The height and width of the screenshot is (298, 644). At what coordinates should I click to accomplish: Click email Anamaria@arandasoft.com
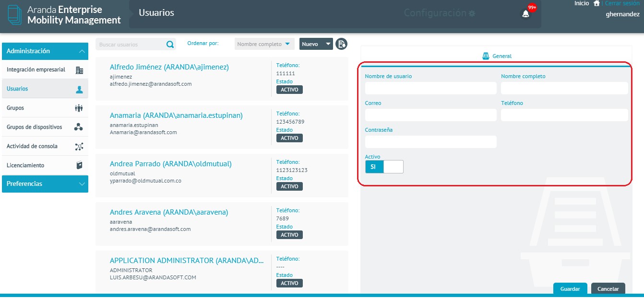pyautogui.click(x=143, y=132)
